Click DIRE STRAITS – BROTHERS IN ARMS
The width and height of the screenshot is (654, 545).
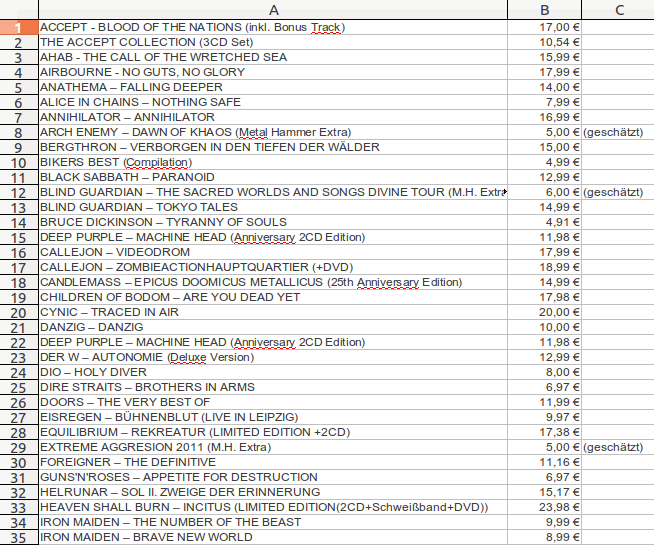[x=273, y=388]
